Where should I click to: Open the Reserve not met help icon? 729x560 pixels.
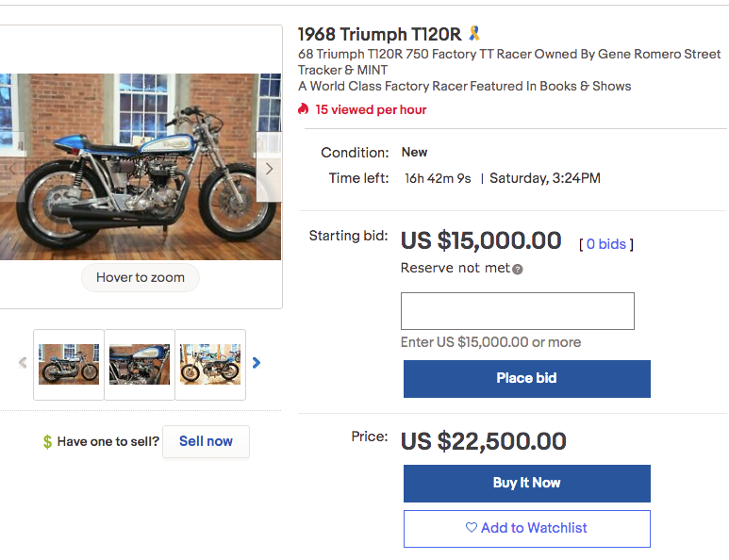[518, 269]
